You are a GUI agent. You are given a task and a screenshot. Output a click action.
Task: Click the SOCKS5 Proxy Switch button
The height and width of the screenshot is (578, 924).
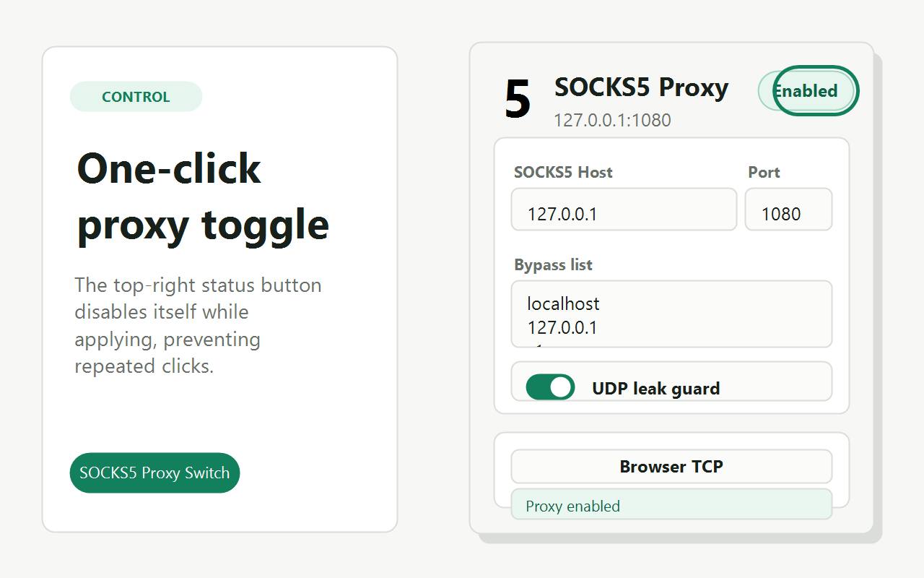pos(154,473)
